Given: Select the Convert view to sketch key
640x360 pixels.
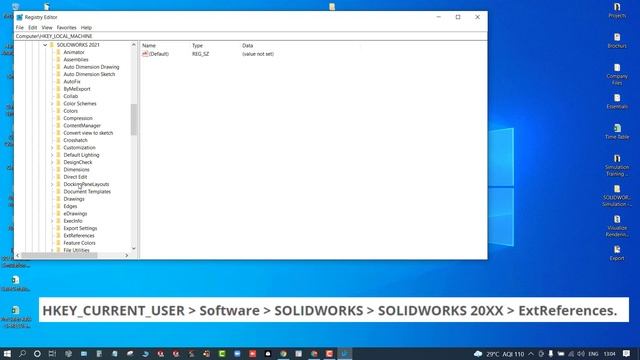Looking at the screenshot, I should tap(88, 133).
